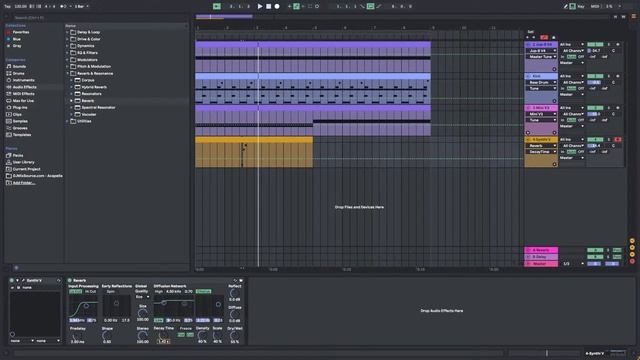Open Packs in Places
Screen dimensions: 640x360
tap(18, 156)
